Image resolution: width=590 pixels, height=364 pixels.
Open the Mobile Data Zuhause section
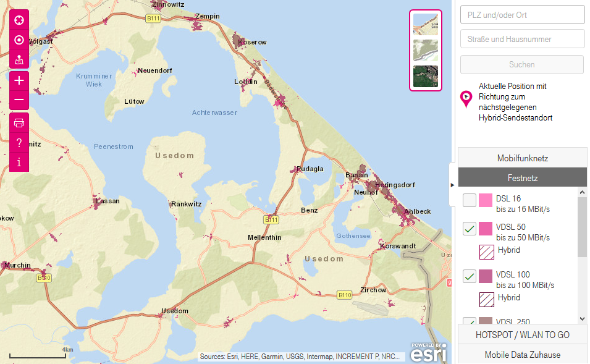(x=522, y=355)
